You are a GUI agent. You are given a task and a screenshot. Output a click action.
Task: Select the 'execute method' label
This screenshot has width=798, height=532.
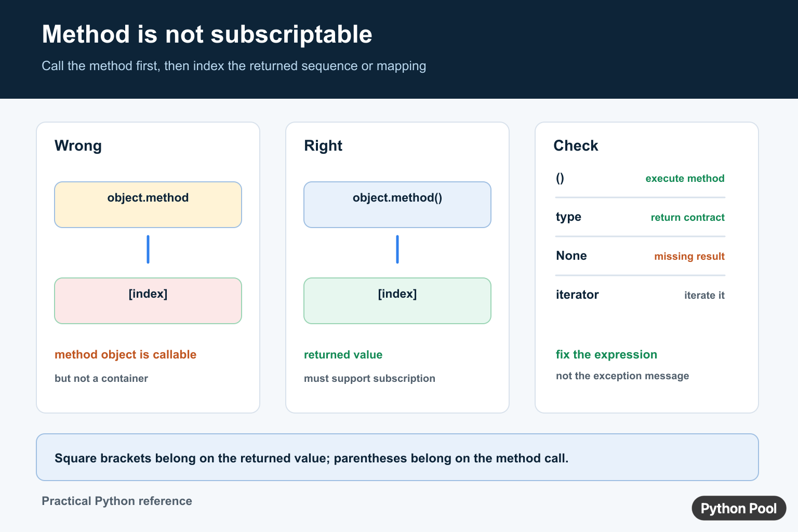coord(685,178)
